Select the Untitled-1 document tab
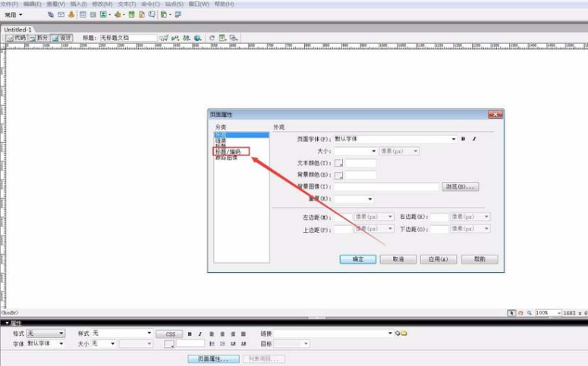Image resolution: width=588 pixels, height=366 pixels. [17, 30]
